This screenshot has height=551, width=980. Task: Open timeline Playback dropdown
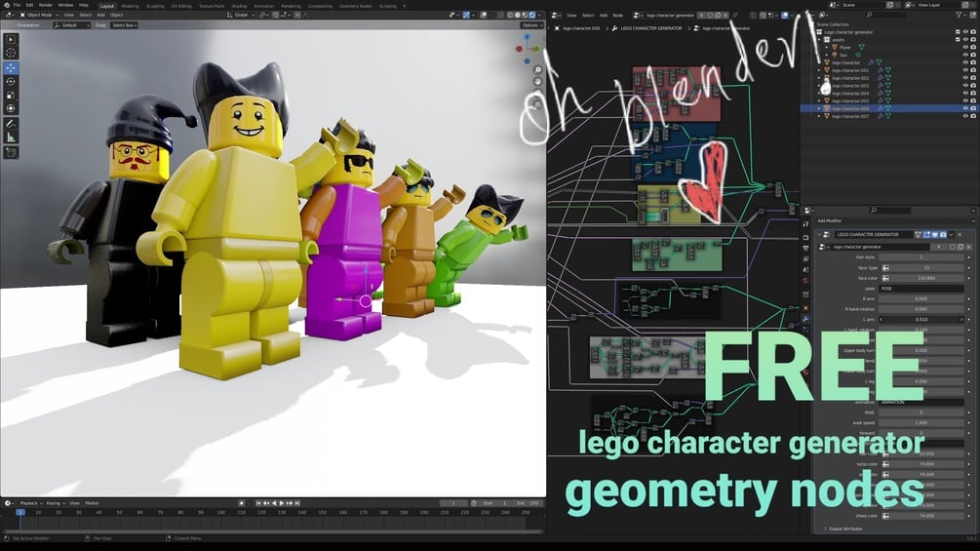point(30,503)
